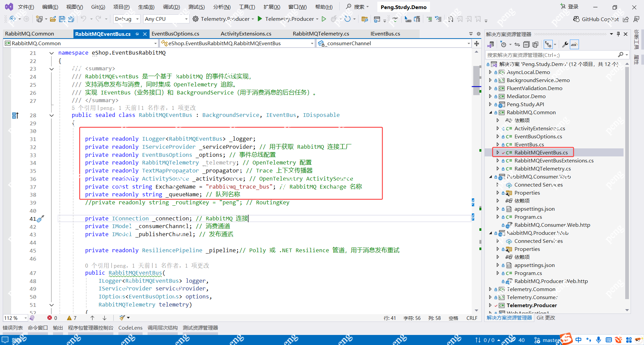Image resolution: width=644 pixels, height=345 pixels.
Task: Open the 调试(D) menu
Action: coord(171,7)
